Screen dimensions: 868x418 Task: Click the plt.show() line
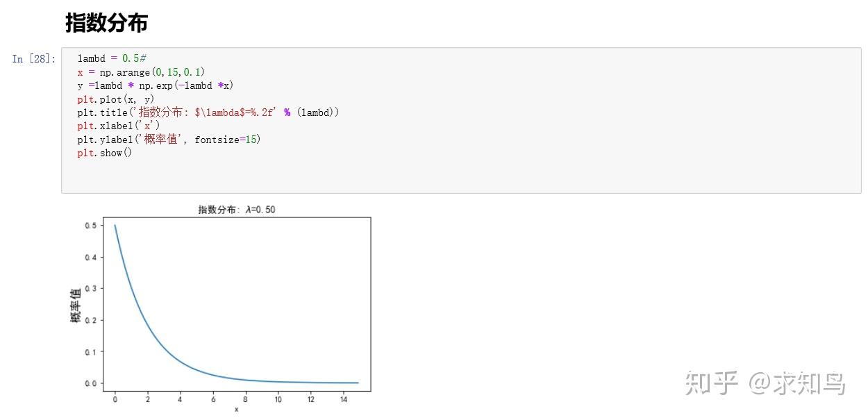104,153
